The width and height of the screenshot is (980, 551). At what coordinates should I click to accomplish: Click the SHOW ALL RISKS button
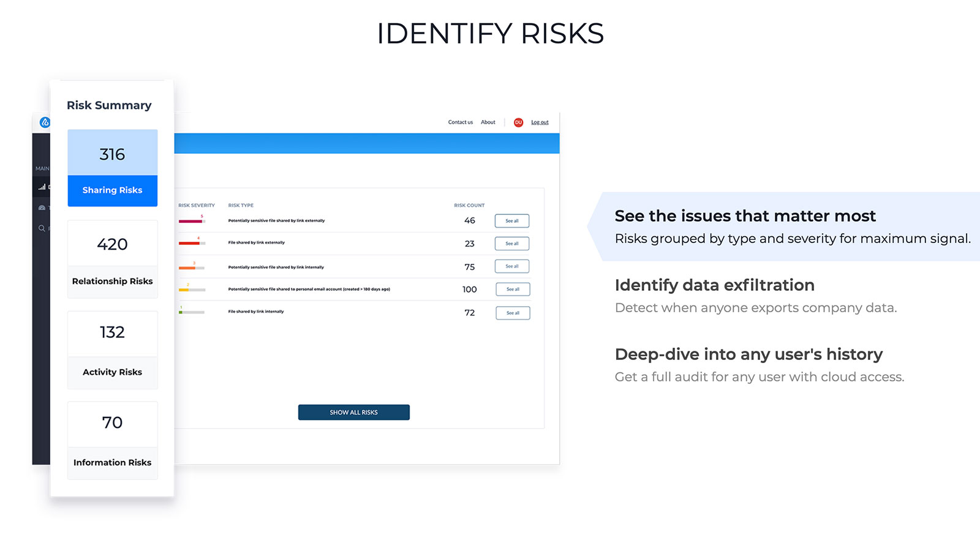click(354, 412)
